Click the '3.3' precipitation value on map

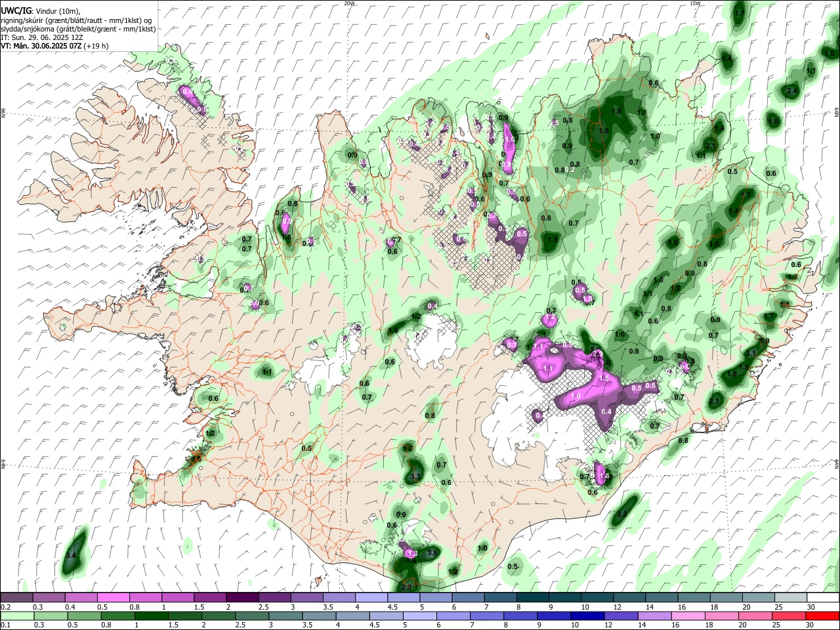[x=415, y=476]
